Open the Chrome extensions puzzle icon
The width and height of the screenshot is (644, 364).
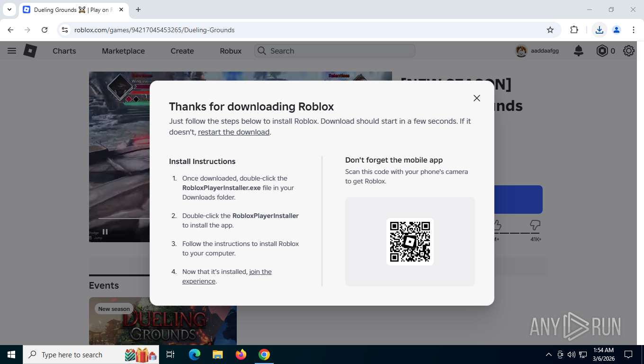[574, 30]
